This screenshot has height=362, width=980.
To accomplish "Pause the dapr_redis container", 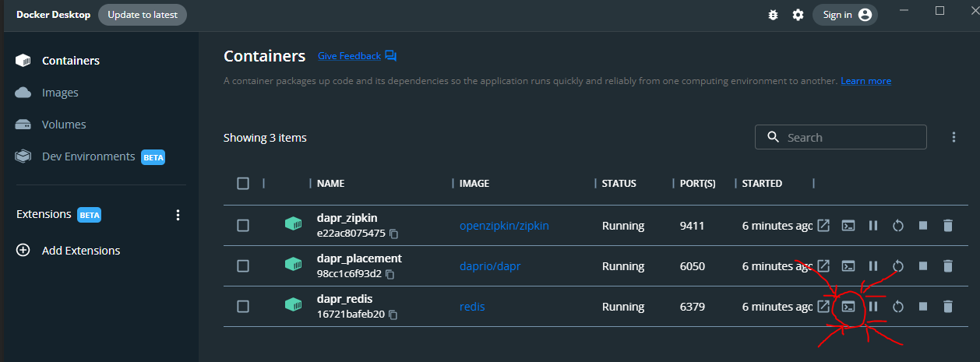I will click(x=873, y=307).
